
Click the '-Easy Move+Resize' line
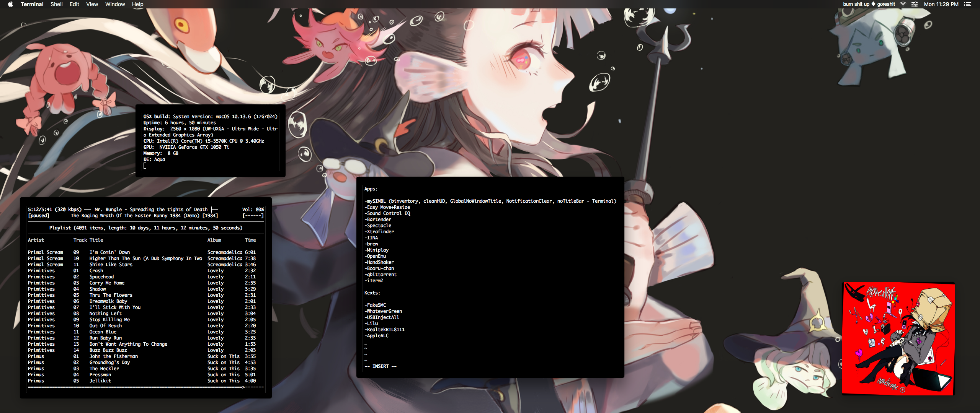387,207
